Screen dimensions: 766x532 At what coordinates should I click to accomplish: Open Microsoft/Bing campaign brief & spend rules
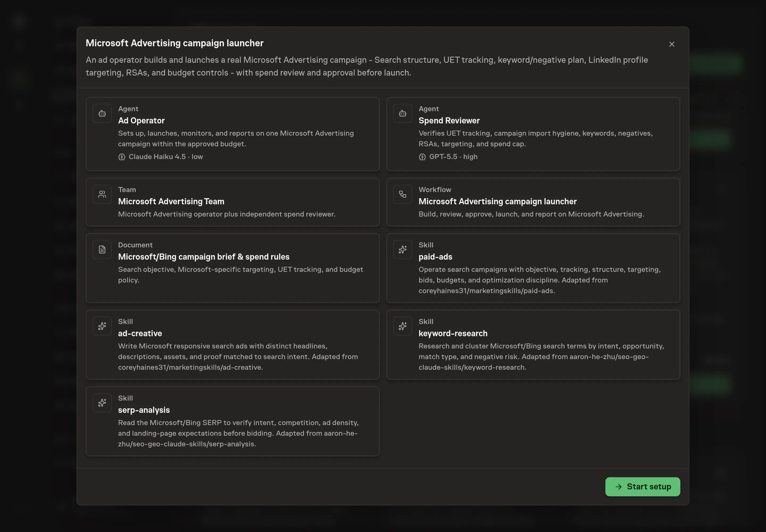click(x=204, y=257)
